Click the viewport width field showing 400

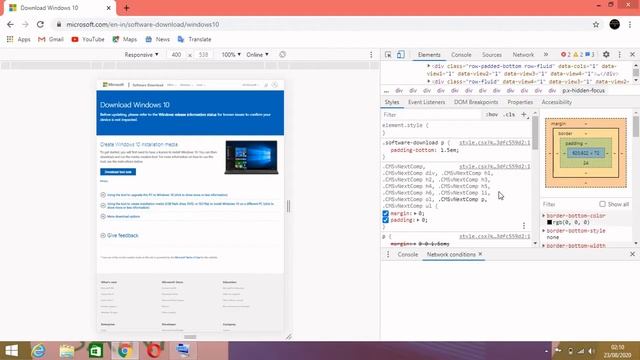[176, 55]
